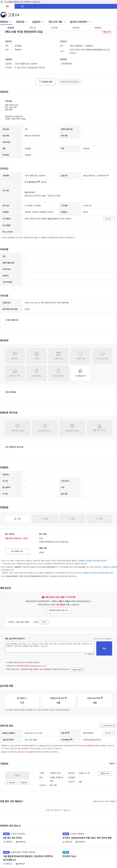Click the info icon beside 고용24 입사지원

tap(102, 698)
